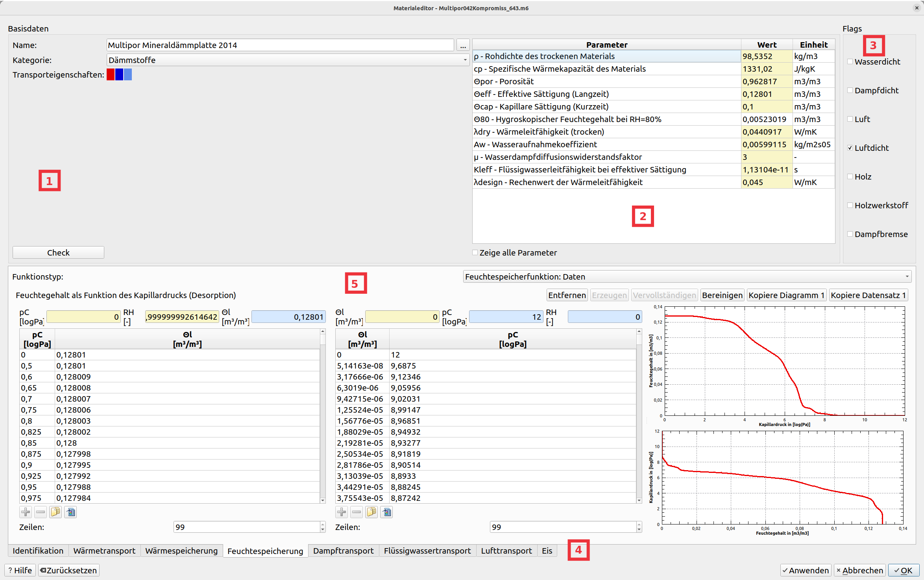Open the Wärmespeicherung tab
This screenshot has height=580, width=924.
pos(181,550)
